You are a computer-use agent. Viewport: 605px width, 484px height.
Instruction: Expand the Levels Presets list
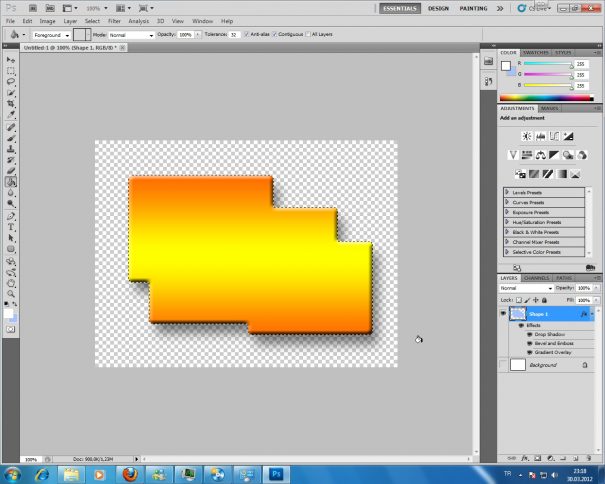click(x=507, y=192)
